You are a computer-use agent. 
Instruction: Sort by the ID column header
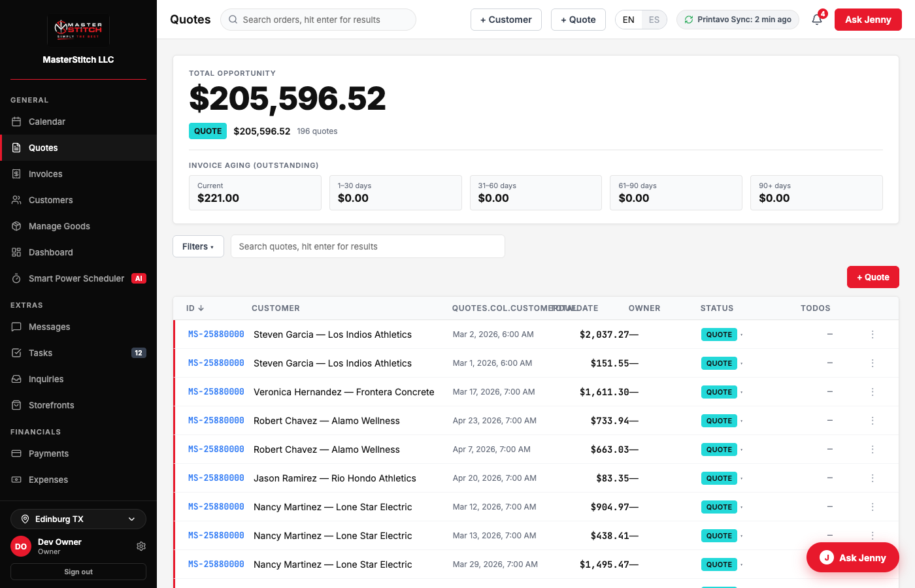point(195,308)
